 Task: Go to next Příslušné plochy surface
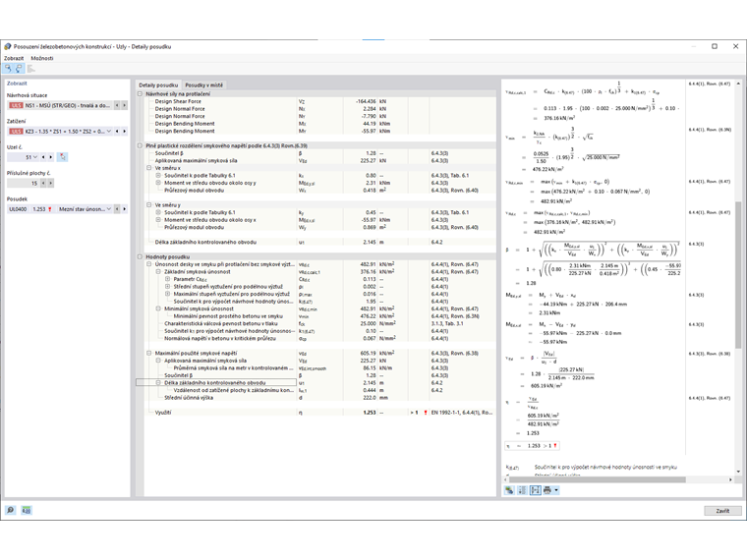(x=50, y=183)
